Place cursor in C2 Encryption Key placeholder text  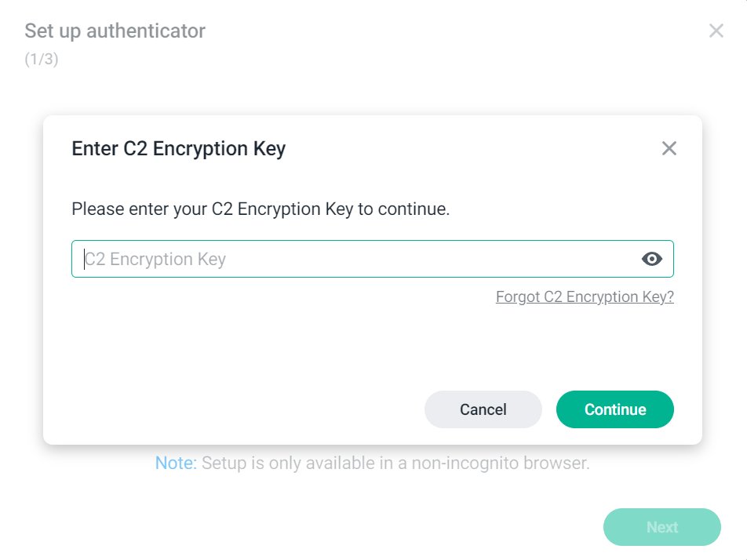click(155, 259)
